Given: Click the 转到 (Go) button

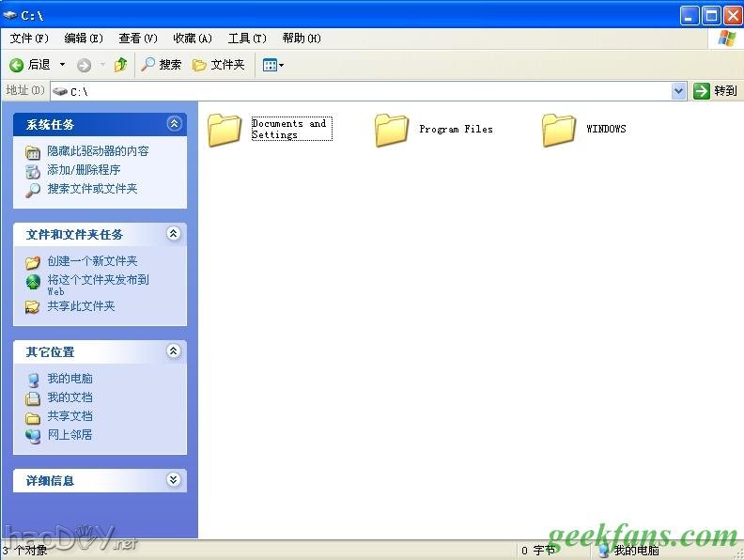Looking at the screenshot, I should [716, 91].
